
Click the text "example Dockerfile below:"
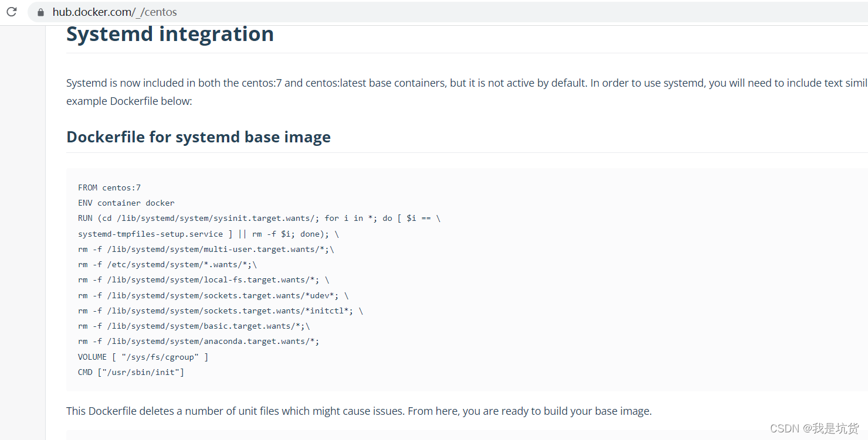tap(129, 101)
